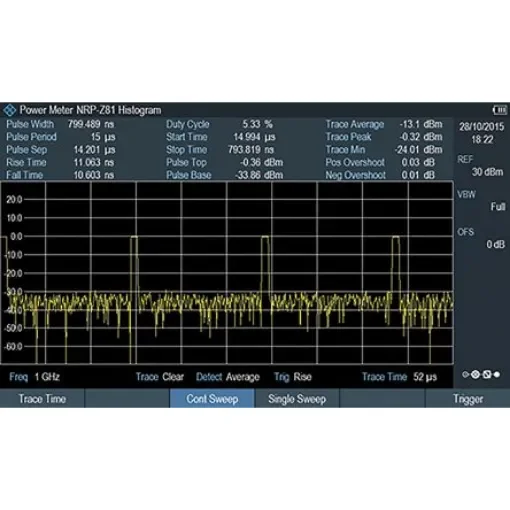Click the Detect Average setting

click(228, 377)
